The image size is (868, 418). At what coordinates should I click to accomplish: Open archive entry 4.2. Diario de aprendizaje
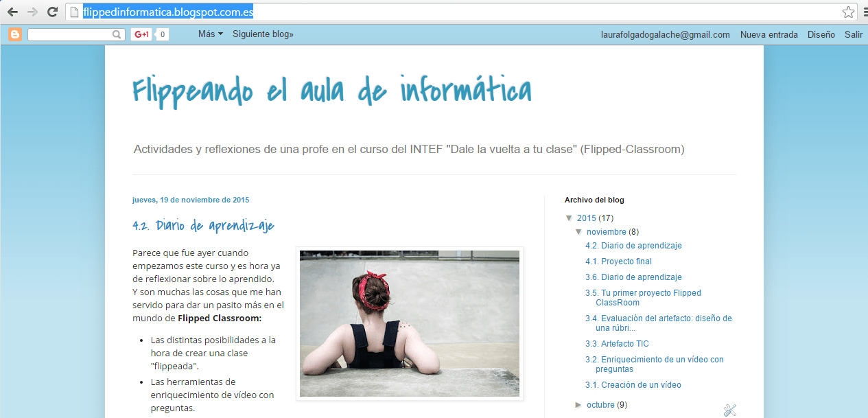(633, 246)
